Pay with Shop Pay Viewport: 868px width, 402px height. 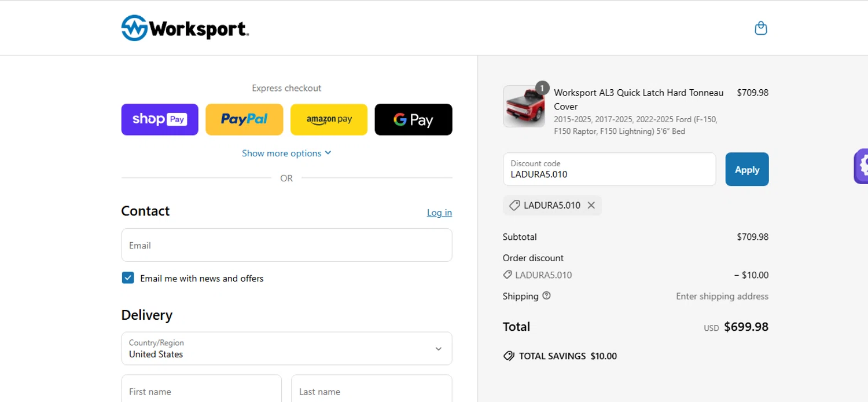[160, 119]
